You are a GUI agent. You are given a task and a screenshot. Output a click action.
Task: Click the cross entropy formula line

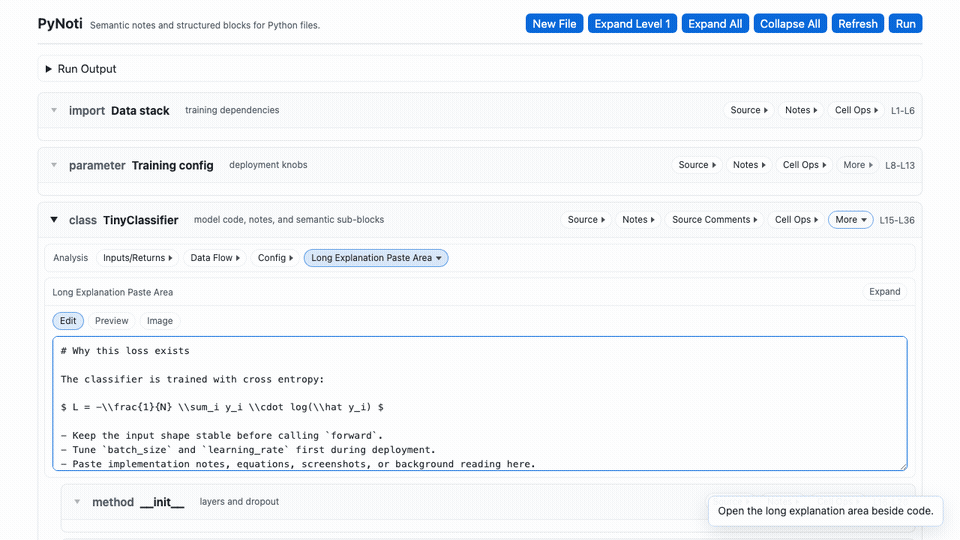tap(222, 407)
